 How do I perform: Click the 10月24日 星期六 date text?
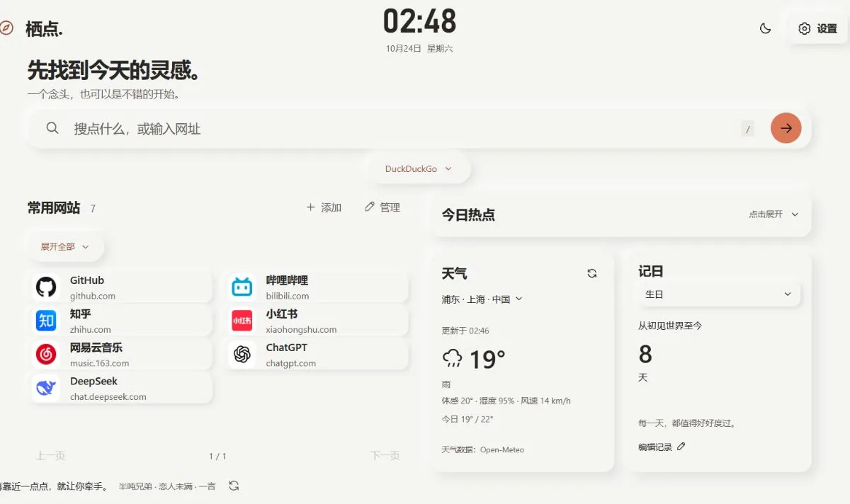coord(419,49)
